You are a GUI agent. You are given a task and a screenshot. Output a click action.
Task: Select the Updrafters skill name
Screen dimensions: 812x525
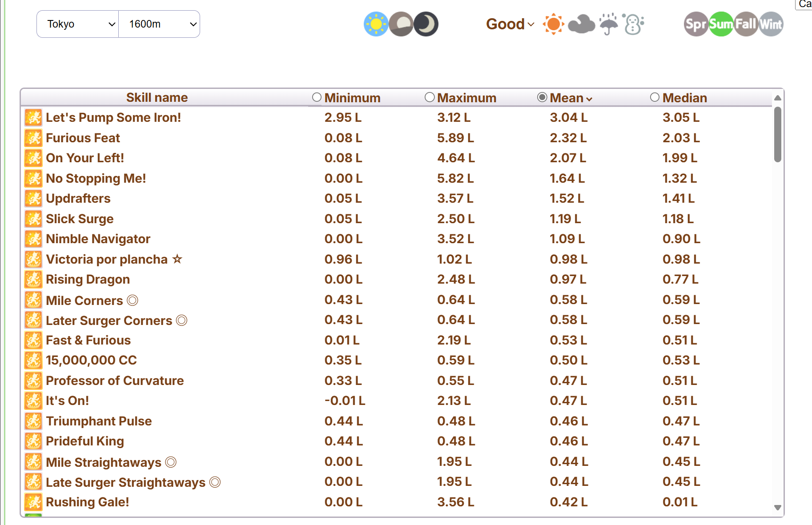click(78, 199)
